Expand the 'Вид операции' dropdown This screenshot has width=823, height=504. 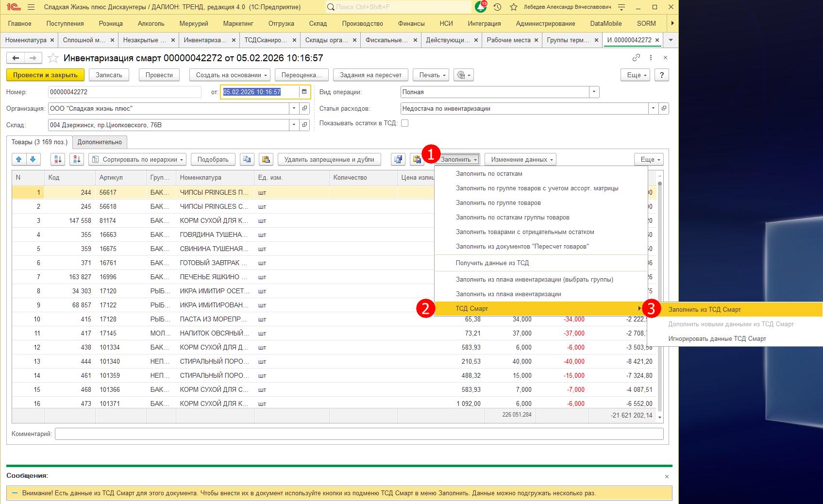(x=594, y=92)
